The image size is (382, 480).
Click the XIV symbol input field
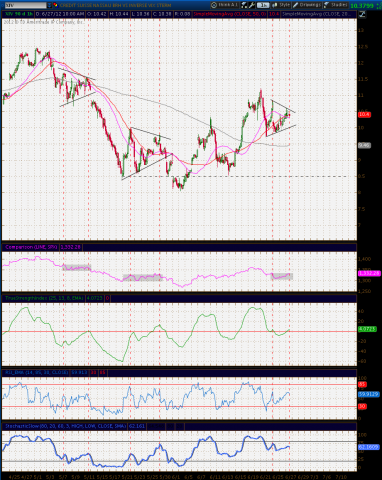(x=25, y=5)
